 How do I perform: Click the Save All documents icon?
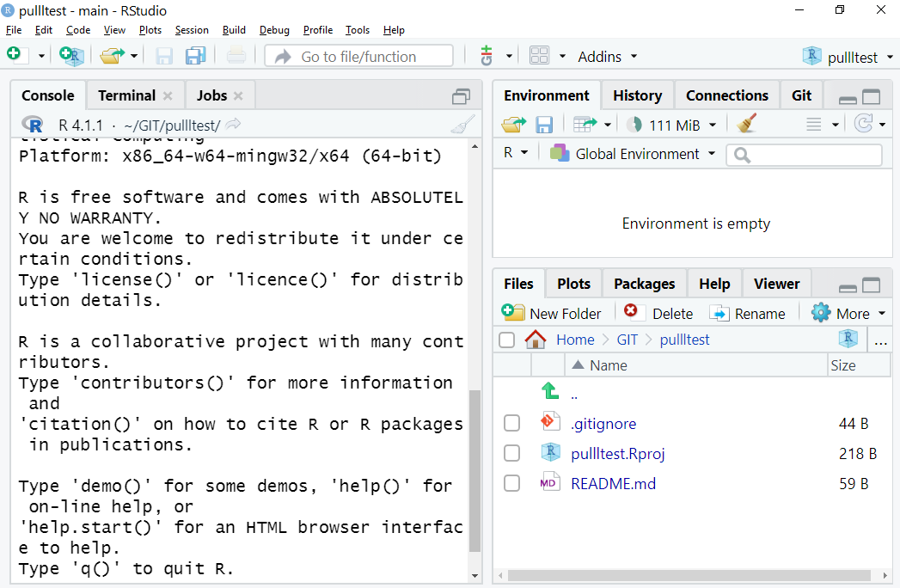coord(195,55)
